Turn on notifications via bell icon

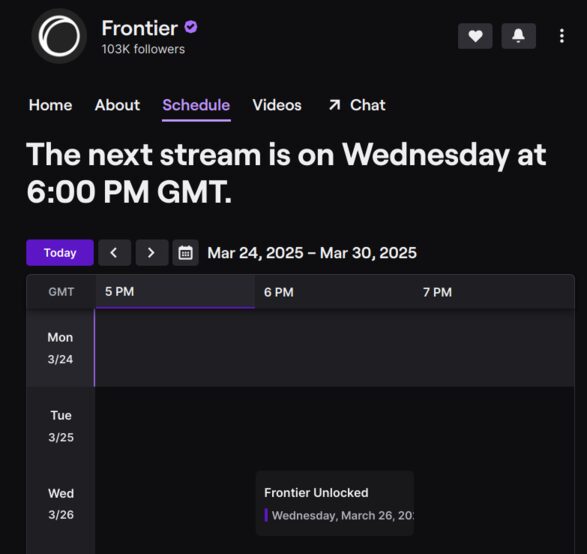(518, 36)
